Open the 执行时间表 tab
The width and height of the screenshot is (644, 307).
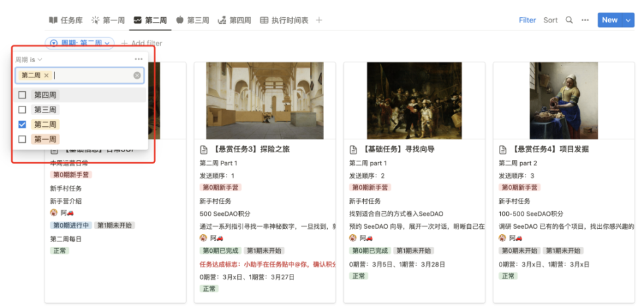point(284,20)
